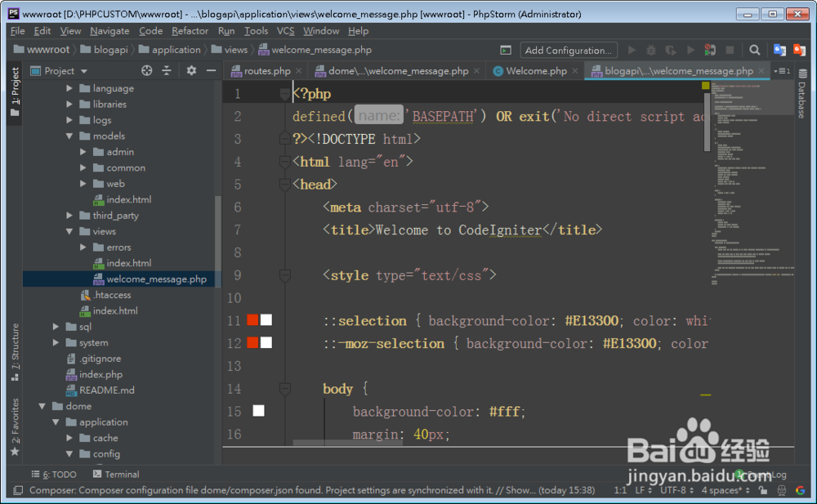Open the VCS menu
Screen dimensions: 817x504
pyautogui.click(x=285, y=31)
